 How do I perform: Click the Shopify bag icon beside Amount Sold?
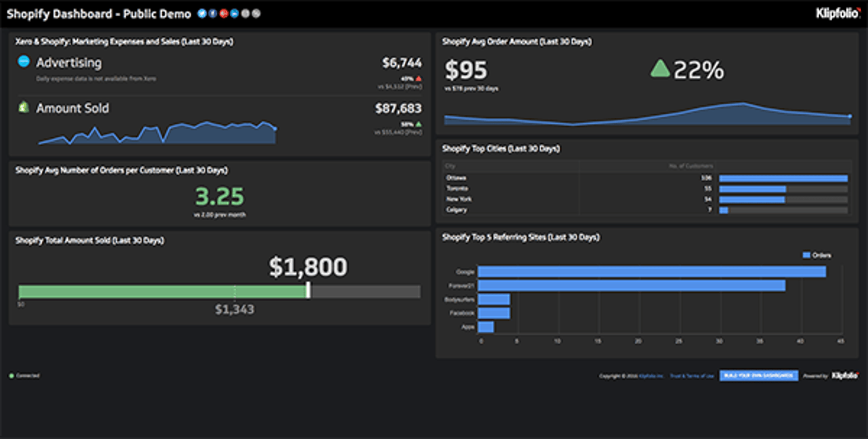tap(24, 107)
